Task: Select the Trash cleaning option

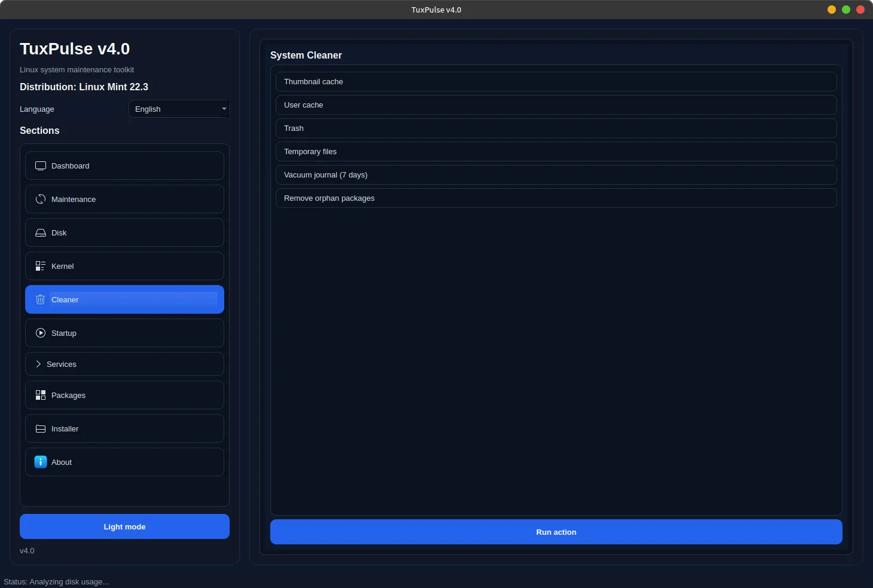Action: pos(555,128)
